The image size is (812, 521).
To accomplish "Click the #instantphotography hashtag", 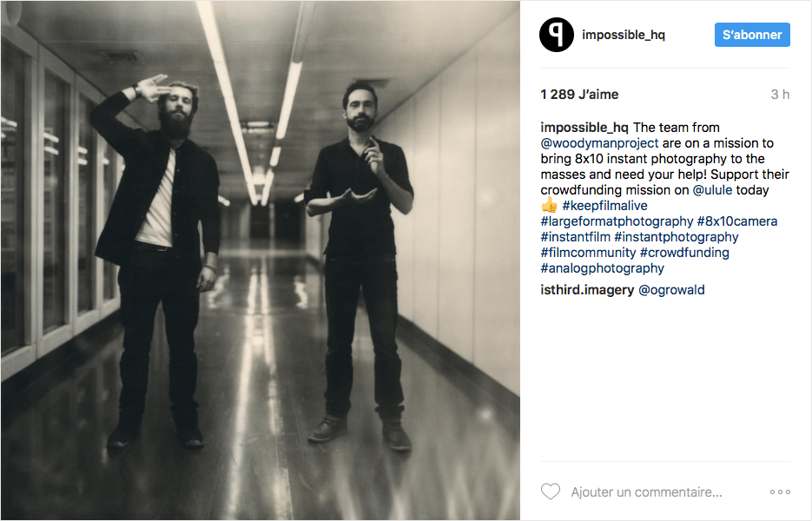I will click(x=676, y=237).
